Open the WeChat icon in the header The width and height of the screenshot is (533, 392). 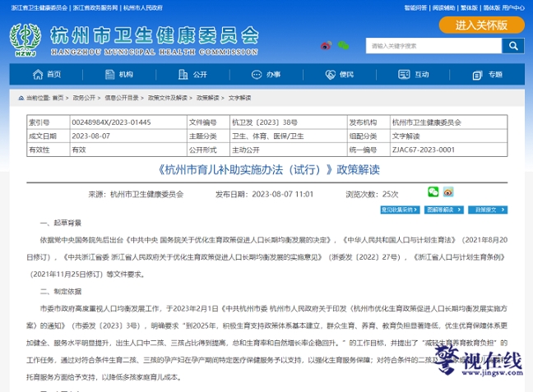343,45
